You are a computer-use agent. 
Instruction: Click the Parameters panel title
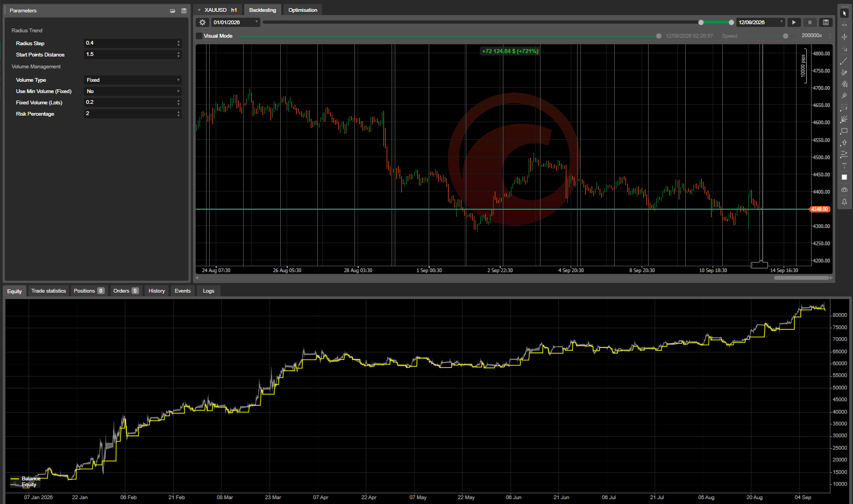tap(23, 11)
